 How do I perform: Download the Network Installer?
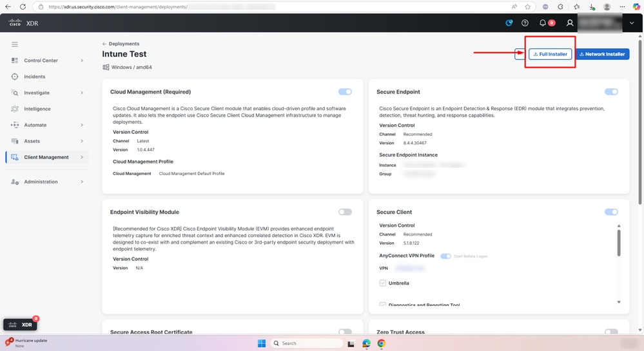click(x=602, y=54)
